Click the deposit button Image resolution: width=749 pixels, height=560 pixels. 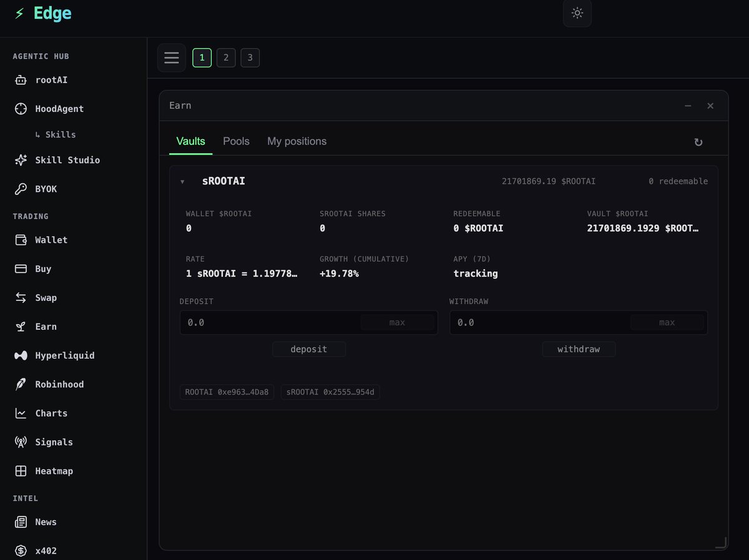(309, 349)
